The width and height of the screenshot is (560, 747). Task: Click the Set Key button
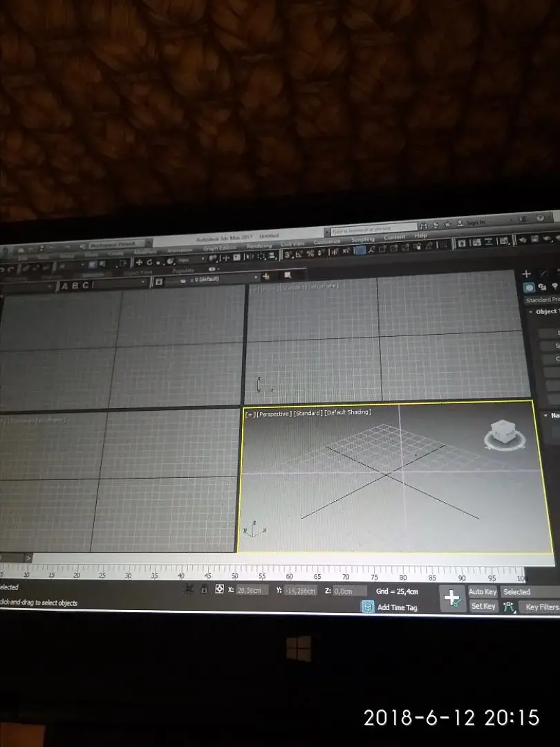tap(483, 606)
